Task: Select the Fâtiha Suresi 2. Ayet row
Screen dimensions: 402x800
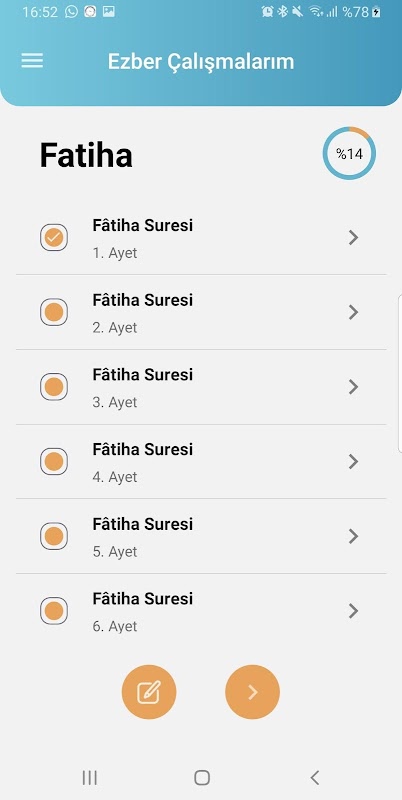Action: point(201,312)
